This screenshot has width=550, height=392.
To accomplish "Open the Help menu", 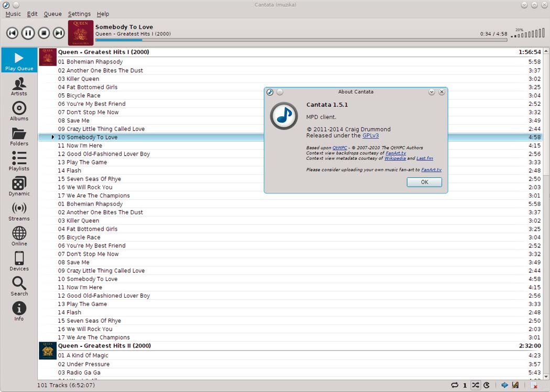I will tap(103, 14).
